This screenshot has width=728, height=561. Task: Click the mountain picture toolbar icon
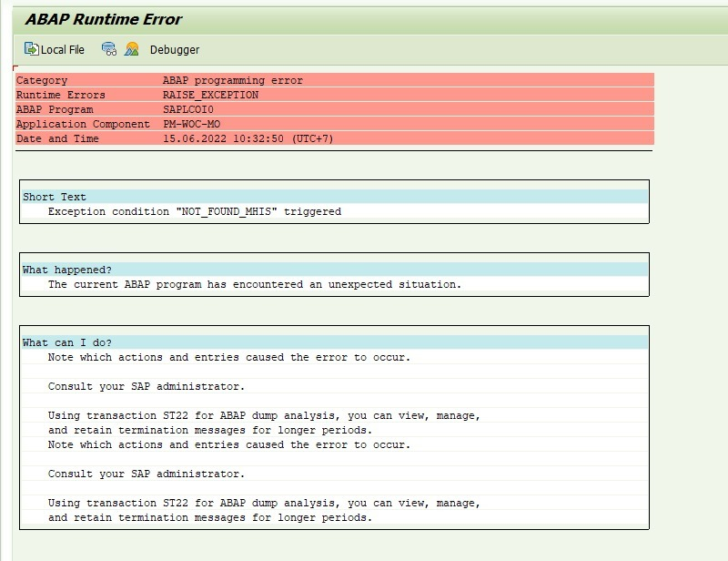tap(132, 49)
